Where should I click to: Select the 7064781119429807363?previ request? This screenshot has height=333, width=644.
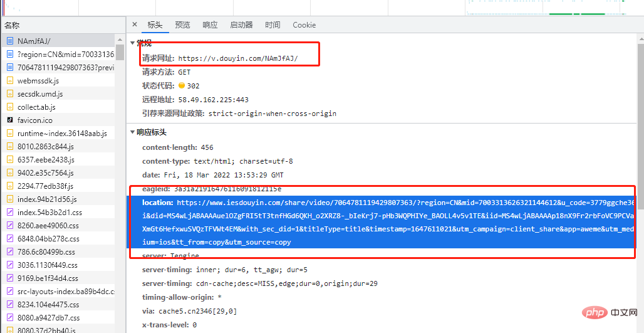click(x=58, y=68)
